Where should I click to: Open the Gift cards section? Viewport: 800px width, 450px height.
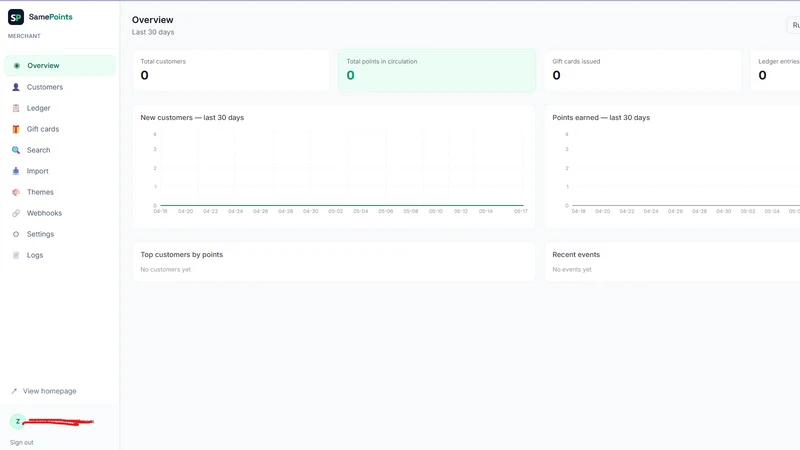(x=60, y=129)
